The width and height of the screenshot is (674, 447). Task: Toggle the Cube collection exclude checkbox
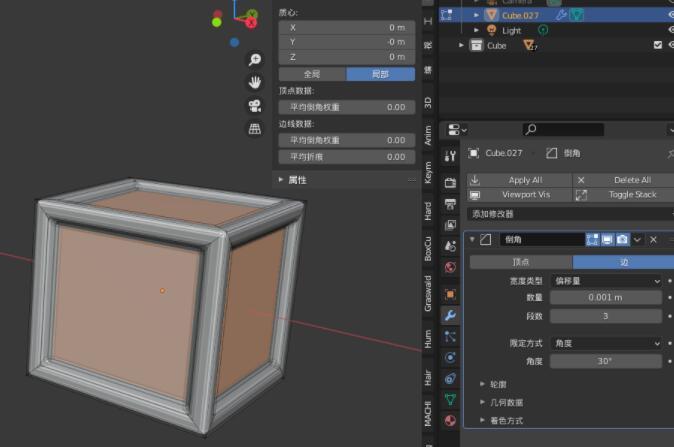(x=657, y=45)
